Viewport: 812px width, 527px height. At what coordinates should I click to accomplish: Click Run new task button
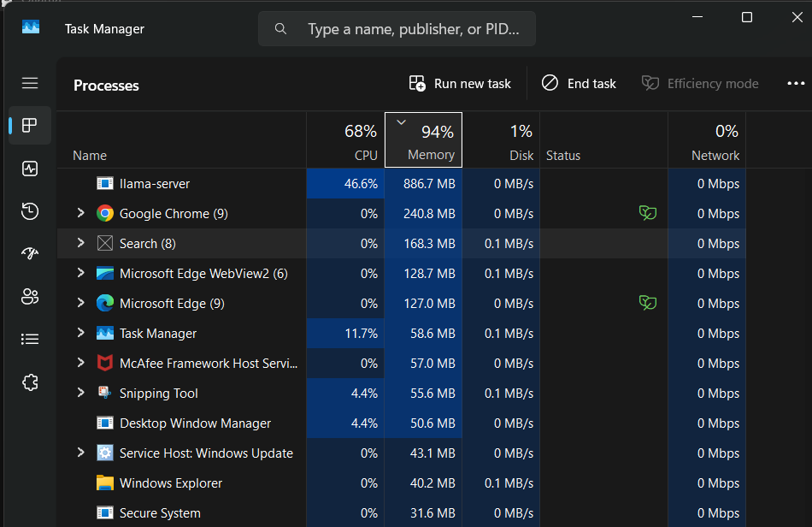pyautogui.click(x=460, y=84)
